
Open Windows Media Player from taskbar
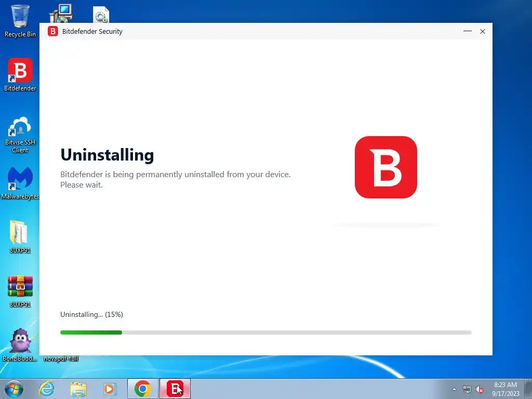click(x=110, y=389)
